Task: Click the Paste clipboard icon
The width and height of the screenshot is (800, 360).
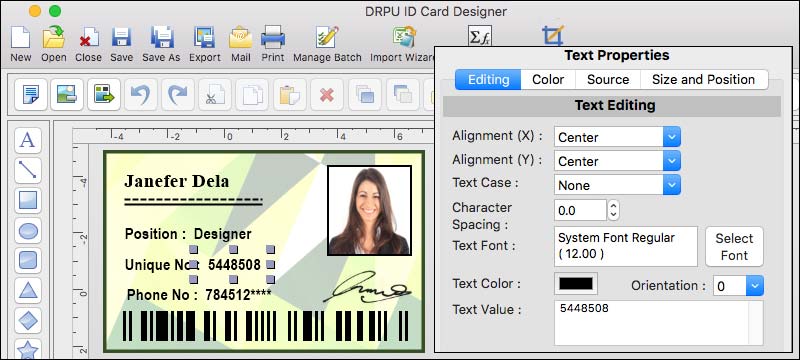Action: click(x=289, y=94)
